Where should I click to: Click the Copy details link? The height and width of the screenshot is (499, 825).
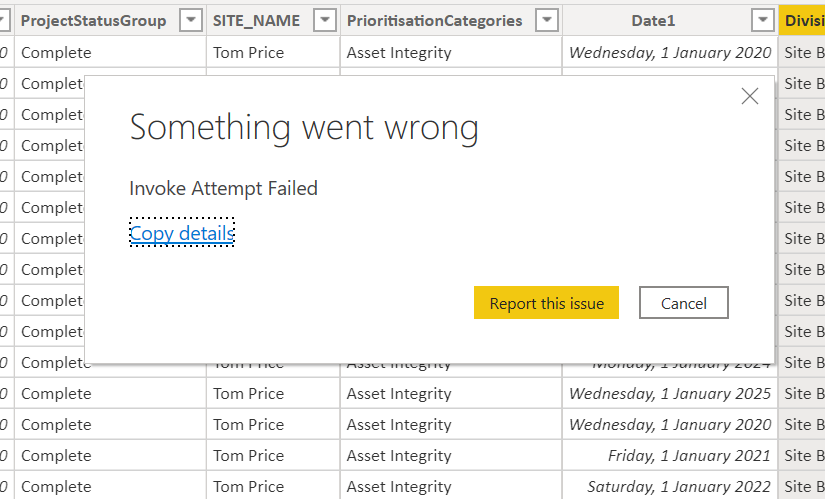pyautogui.click(x=182, y=233)
